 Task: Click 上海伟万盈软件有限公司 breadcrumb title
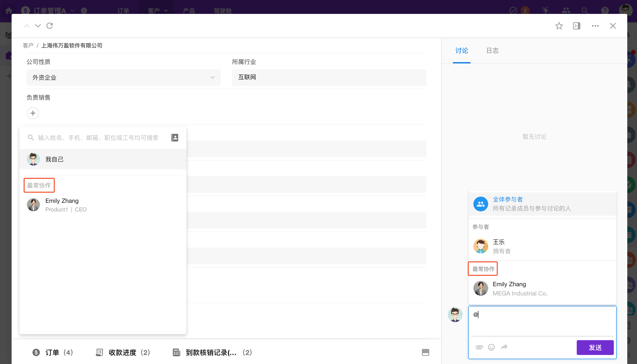pos(72,45)
